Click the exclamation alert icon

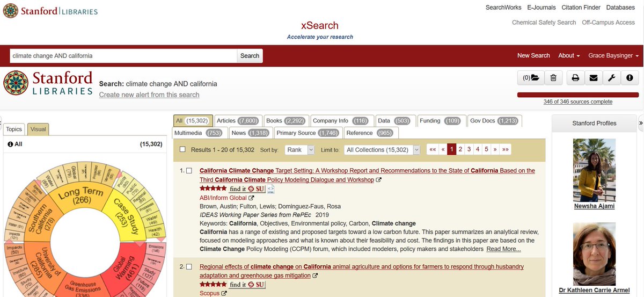[x=630, y=78]
